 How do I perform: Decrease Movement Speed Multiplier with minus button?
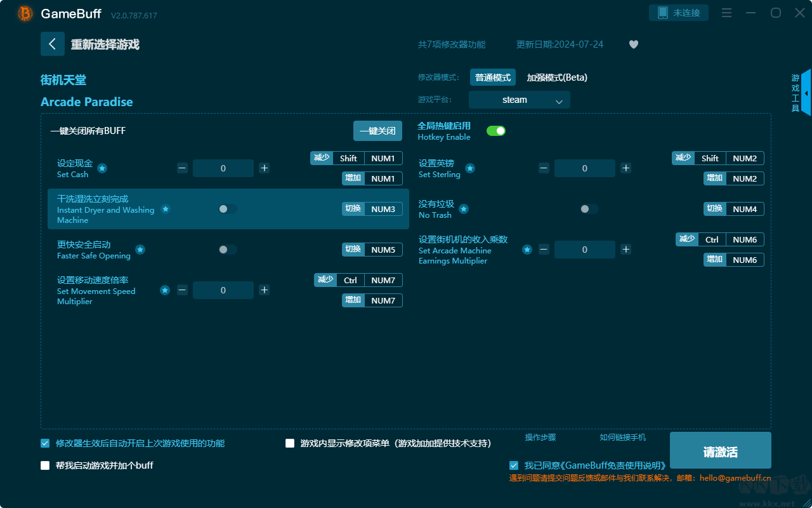point(182,290)
